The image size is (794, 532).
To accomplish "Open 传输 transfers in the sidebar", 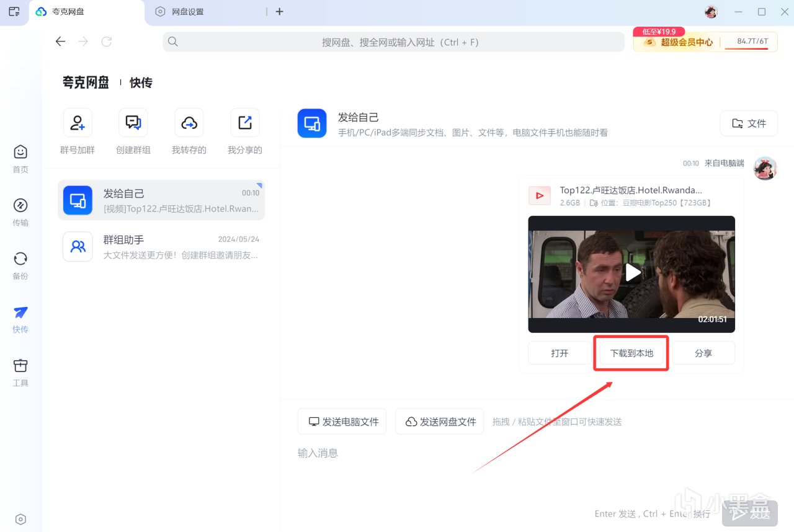I will (20, 213).
